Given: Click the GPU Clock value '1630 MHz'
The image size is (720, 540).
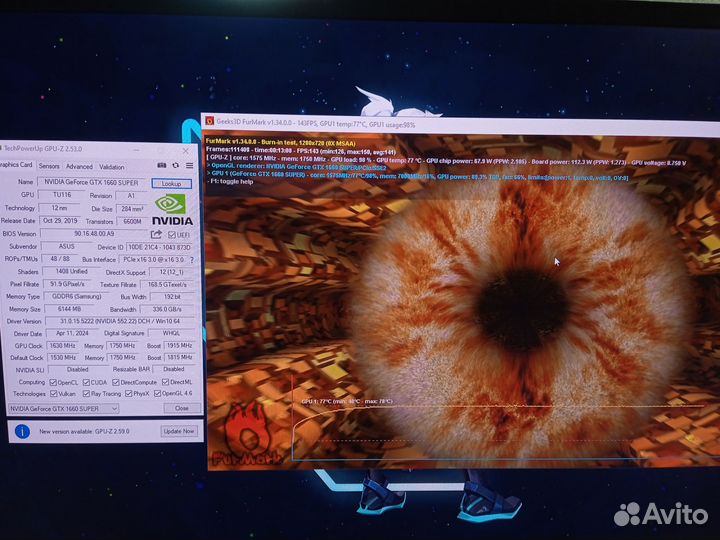Looking at the screenshot, I should click(x=62, y=345).
